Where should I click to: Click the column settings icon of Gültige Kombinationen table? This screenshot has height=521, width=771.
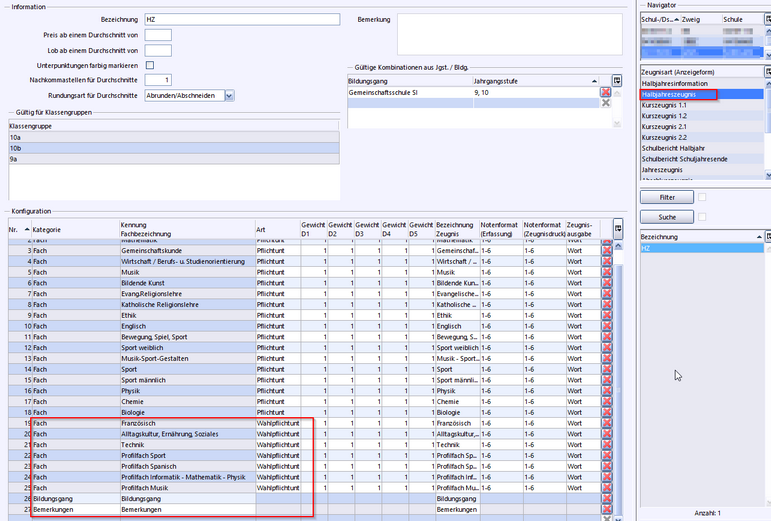[x=617, y=79]
